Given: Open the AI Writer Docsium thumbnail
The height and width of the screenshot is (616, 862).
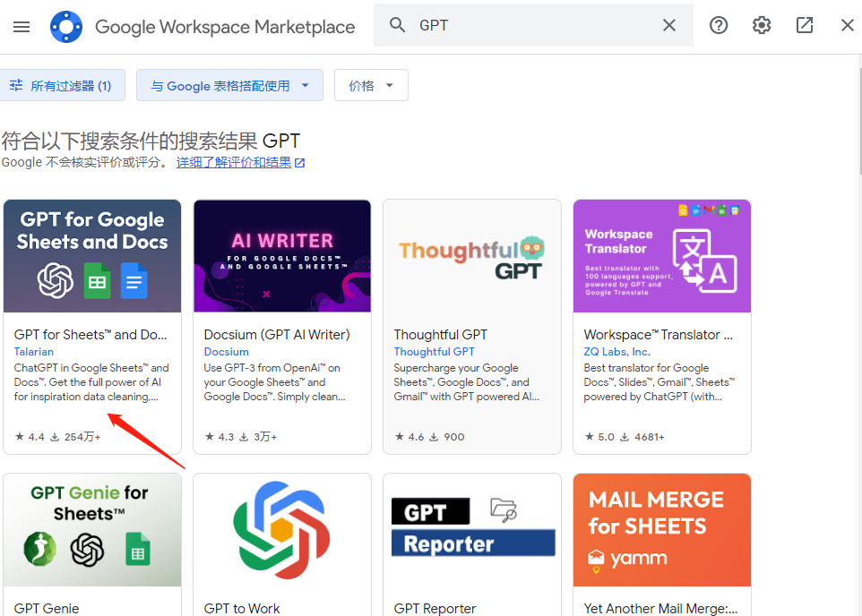Looking at the screenshot, I should click(282, 256).
